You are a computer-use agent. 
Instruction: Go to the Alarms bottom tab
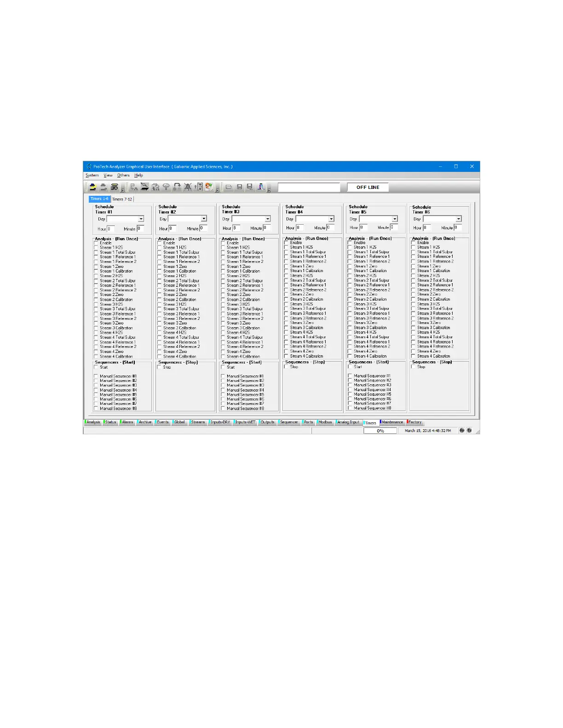click(x=127, y=422)
